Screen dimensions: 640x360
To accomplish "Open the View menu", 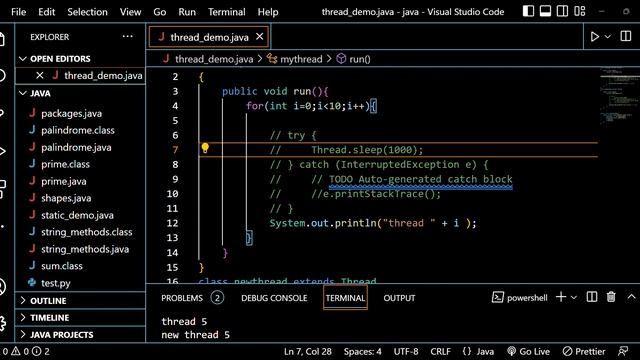I will pyautogui.click(x=130, y=12).
